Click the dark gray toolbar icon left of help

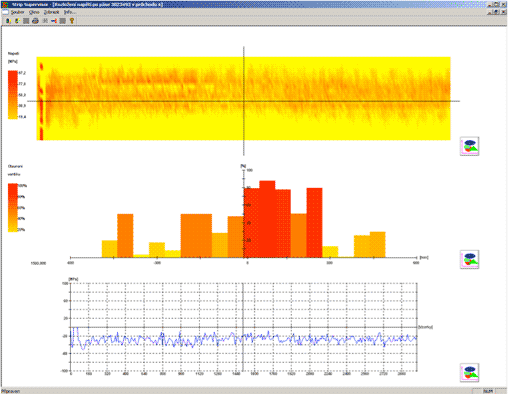[x=63, y=21]
